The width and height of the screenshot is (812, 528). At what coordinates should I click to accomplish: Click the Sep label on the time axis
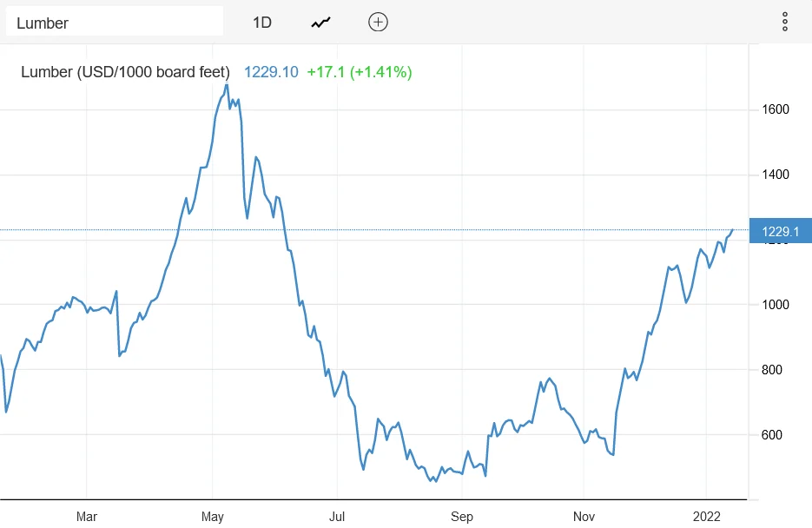462,517
